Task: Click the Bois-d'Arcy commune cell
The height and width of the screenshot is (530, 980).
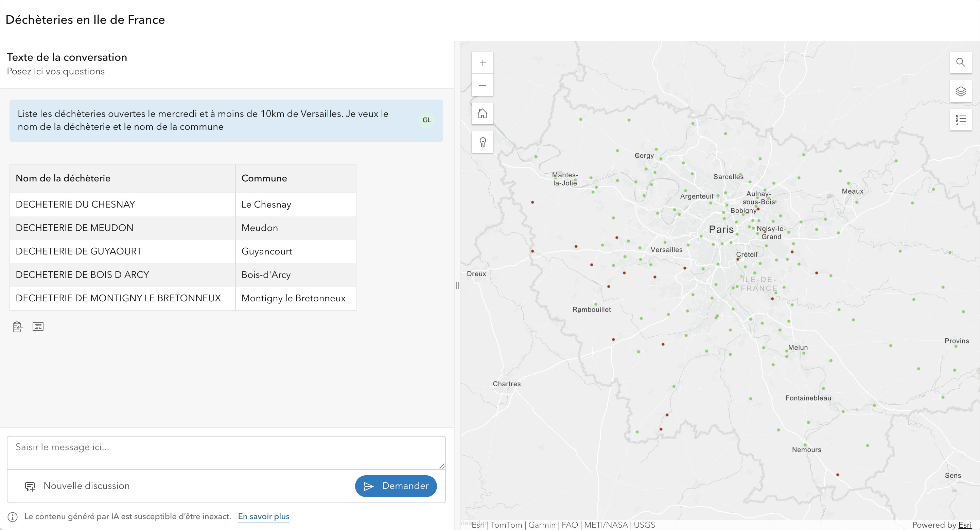Action: (296, 275)
